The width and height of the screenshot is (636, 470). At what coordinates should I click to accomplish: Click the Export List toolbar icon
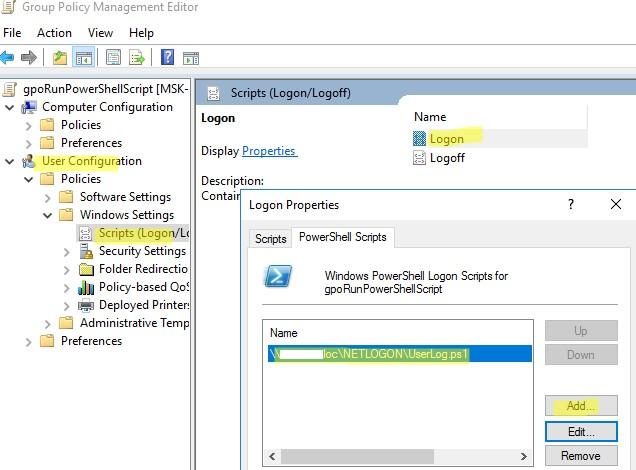[137, 58]
